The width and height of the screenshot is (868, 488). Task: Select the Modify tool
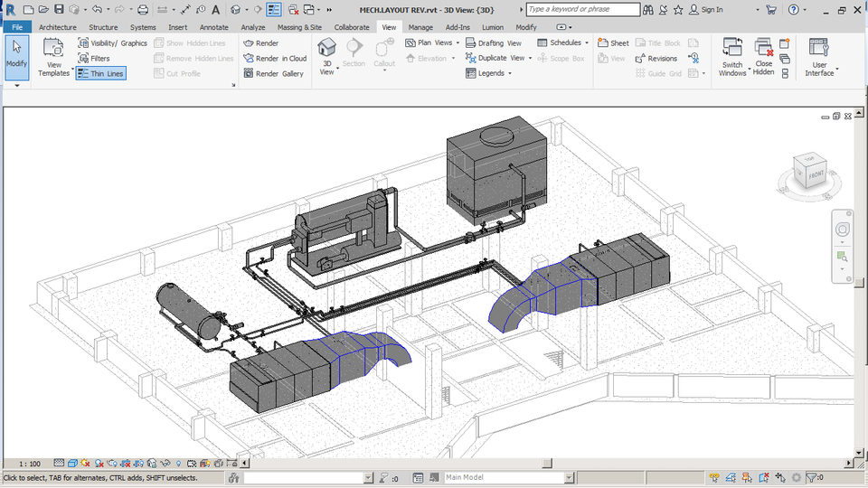click(16, 52)
